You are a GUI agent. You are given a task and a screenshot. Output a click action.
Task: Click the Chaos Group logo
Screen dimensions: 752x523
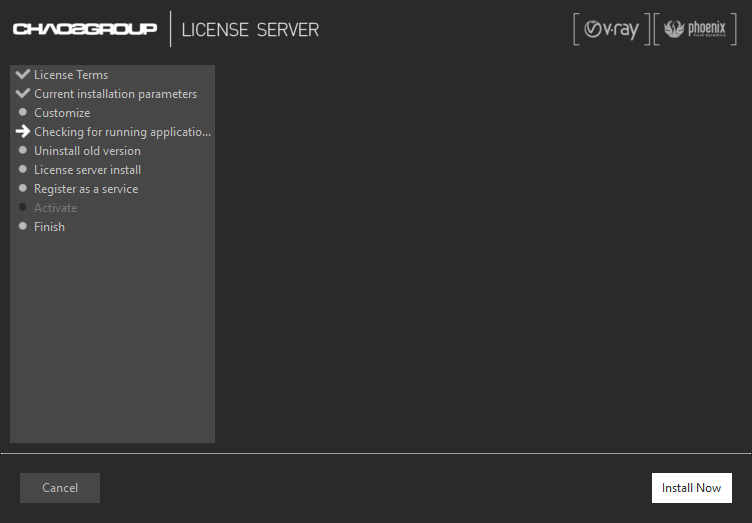coord(85,29)
